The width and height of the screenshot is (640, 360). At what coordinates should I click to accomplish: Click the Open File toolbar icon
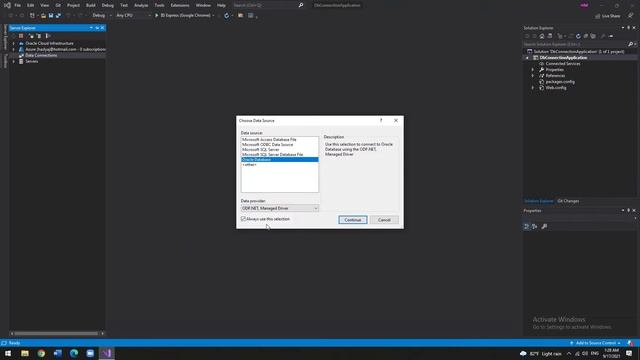[x=43, y=16]
